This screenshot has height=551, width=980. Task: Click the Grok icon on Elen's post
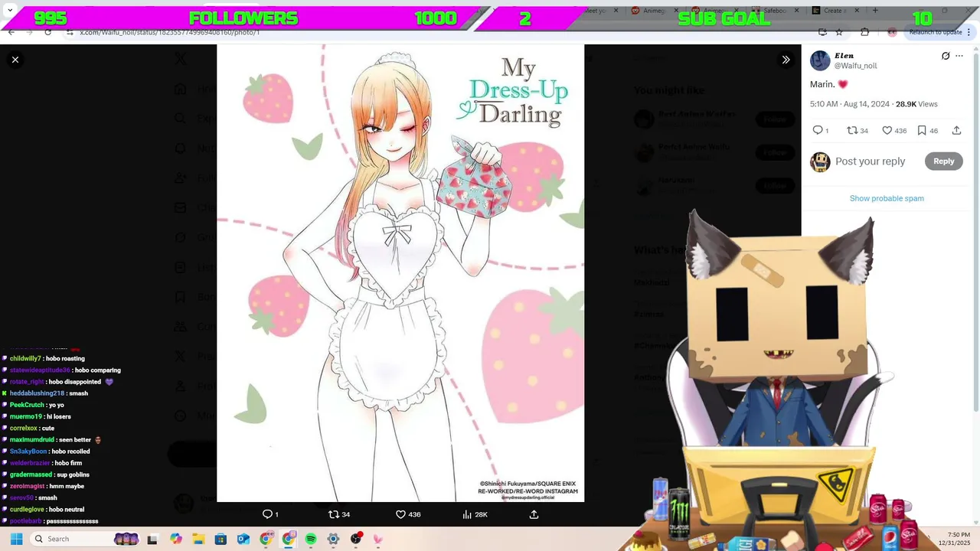pyautogui.click(x=946, y=56)
